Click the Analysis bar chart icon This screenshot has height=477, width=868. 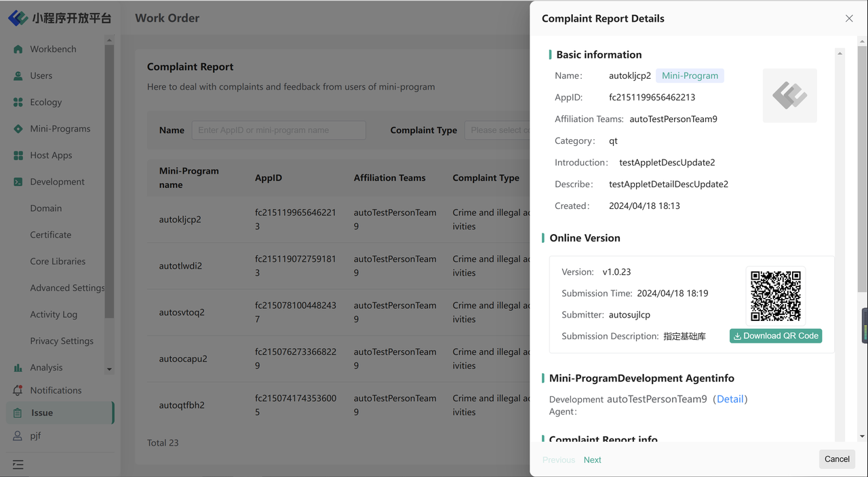18,368
